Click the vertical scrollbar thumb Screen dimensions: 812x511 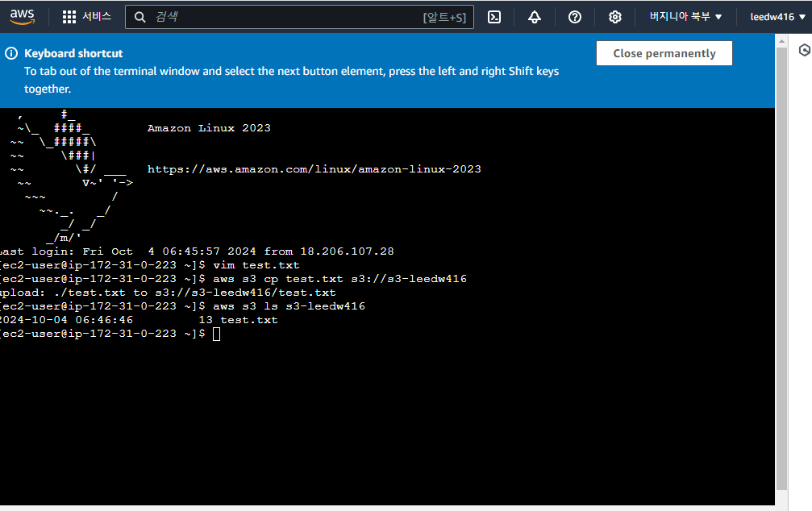click(781, 268)
